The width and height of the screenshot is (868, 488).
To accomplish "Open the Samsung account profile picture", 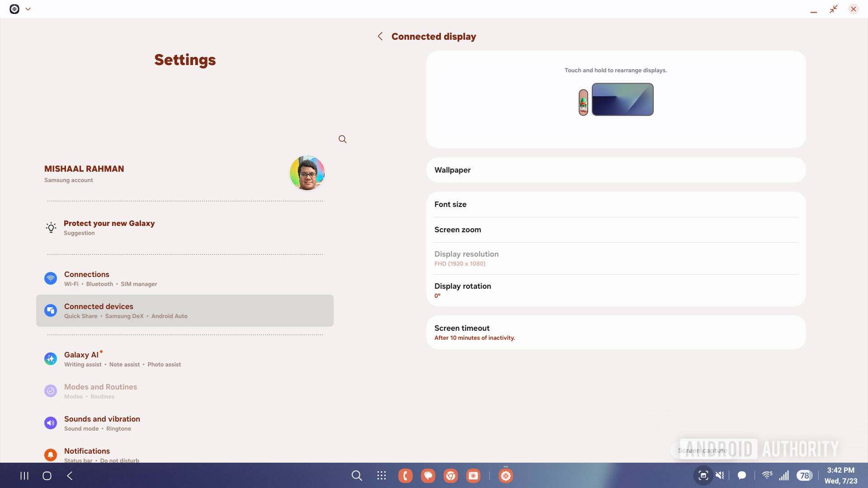I will [x=307, y=173].
